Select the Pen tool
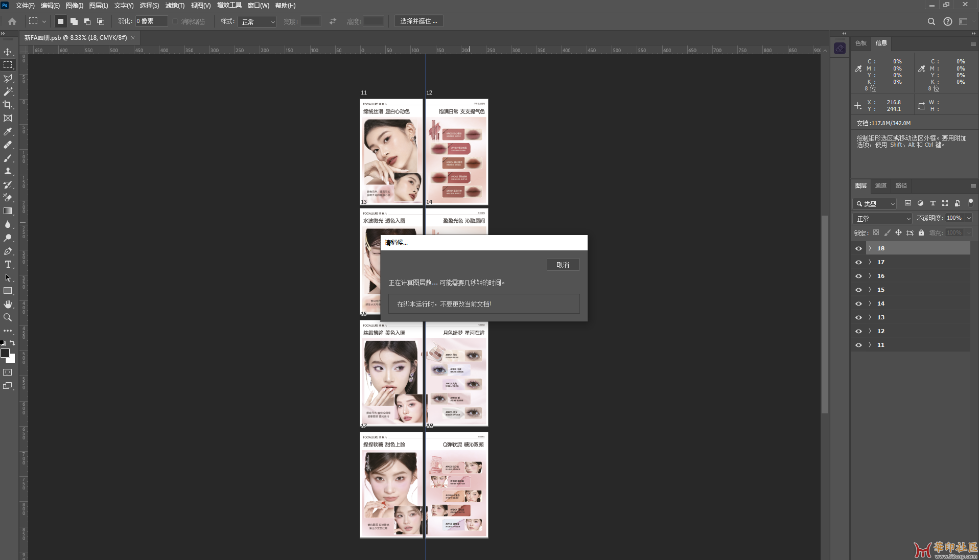Screen dimensions: 979x560 [x=8, y=251]
